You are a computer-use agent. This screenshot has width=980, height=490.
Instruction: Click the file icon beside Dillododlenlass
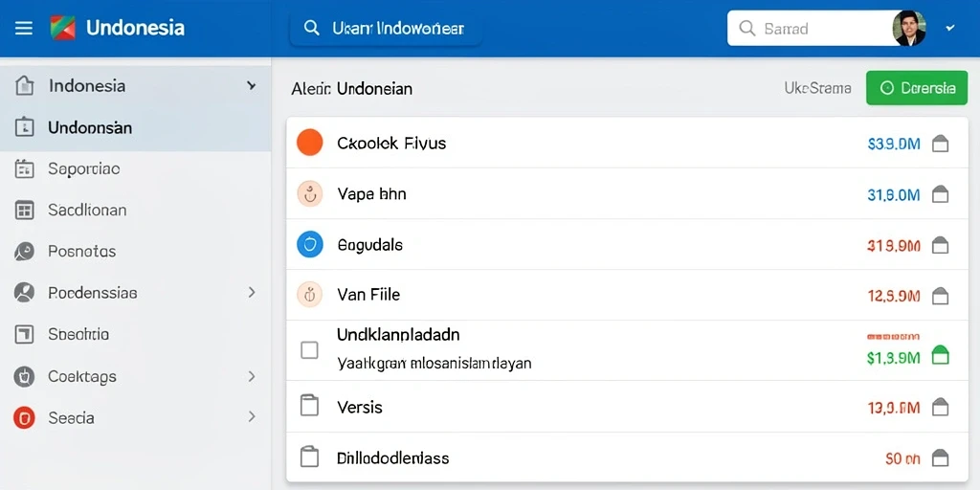tap(309, 457)
